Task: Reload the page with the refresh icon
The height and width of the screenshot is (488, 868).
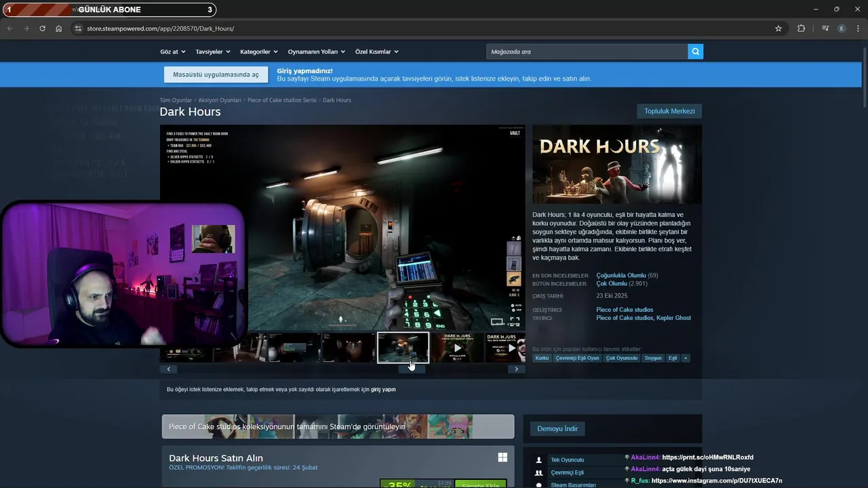Action: coord(42,28)
